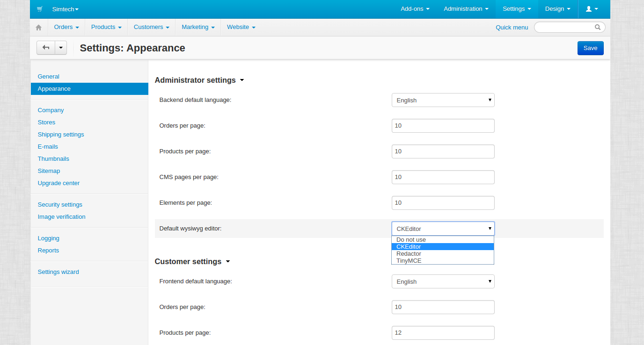
Task: Click the Save button
Action: (x=590, y=48)
